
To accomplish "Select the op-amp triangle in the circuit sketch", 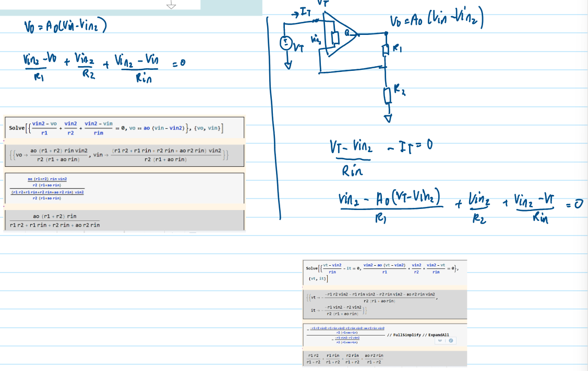I will click(340, 36).
